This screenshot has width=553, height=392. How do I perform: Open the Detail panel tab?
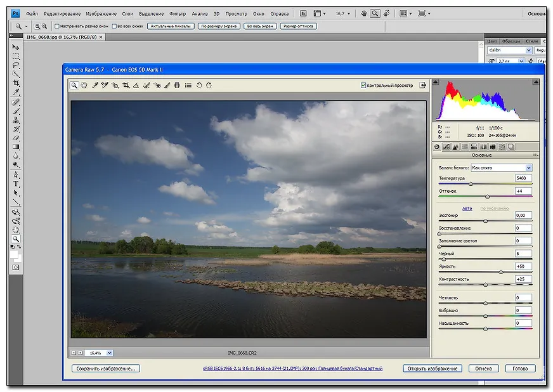click(x=455, y=147)
